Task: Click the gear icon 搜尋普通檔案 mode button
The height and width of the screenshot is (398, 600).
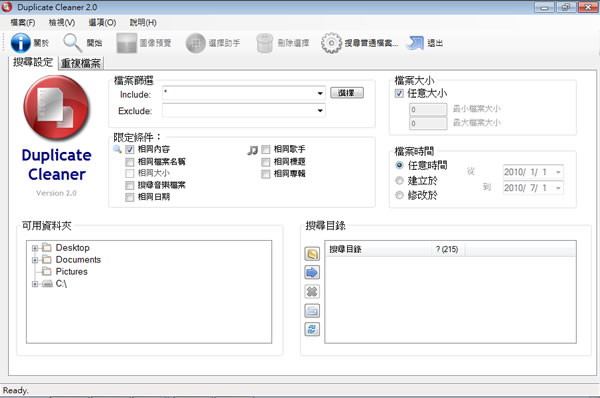Action: coord(359,43)
